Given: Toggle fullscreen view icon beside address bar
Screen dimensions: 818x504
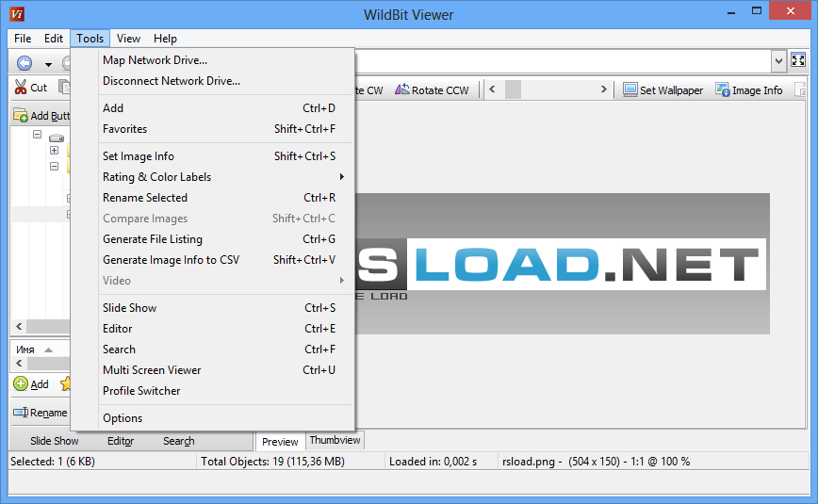Looking at the screenshot, I should pos(798,60).
